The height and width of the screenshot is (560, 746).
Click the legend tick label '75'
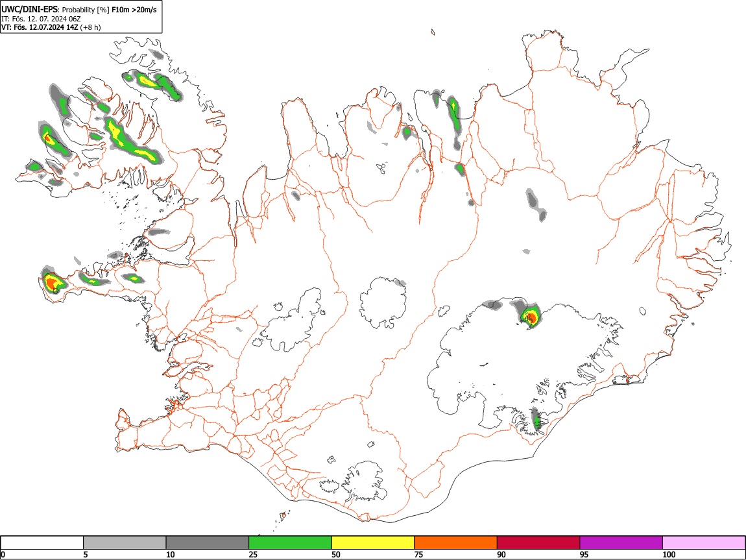pos(418,555)
